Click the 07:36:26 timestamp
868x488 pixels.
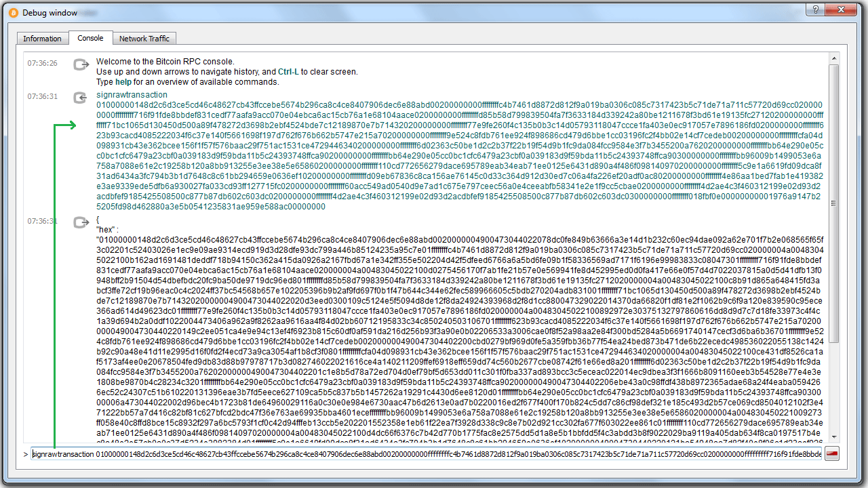click(x=42, y=63)
